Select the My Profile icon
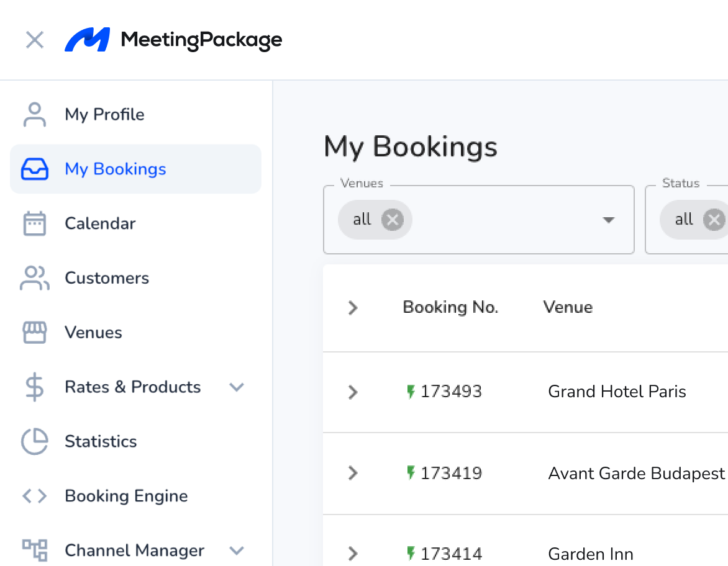This screenshot has width=728, height=566. click(x=35, y=114)
